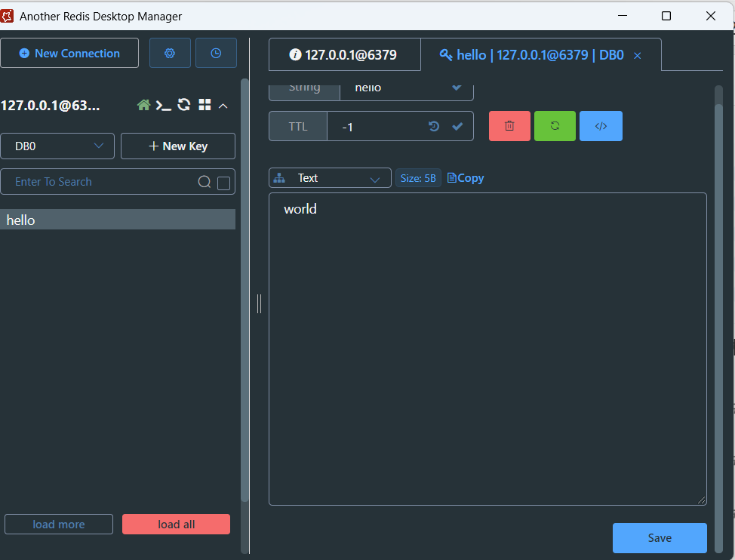Click the panel divider drag handle
Screen dimensions: 735x560
click(x=260, y=303)
